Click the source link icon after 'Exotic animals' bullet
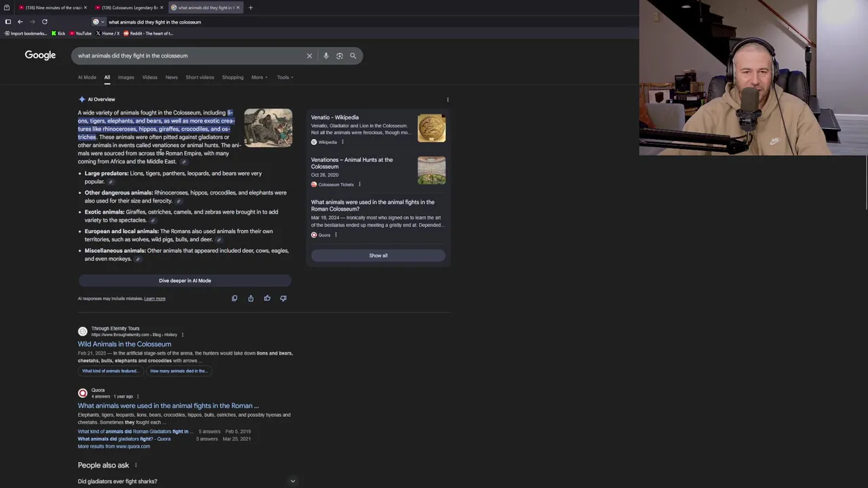Screen dimensions: 868x488 pyautogui.click(x=153, y=220)
